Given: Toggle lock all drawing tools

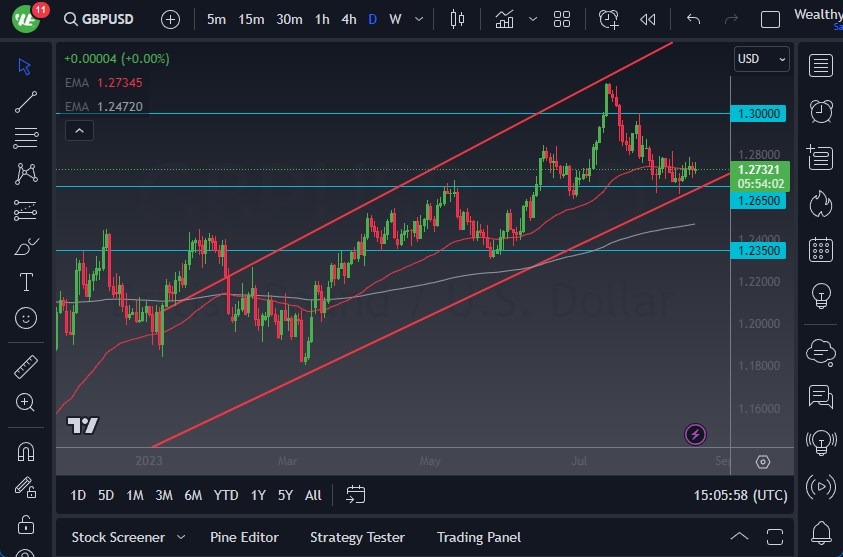Looking at the screenshot, I should 26,524.
